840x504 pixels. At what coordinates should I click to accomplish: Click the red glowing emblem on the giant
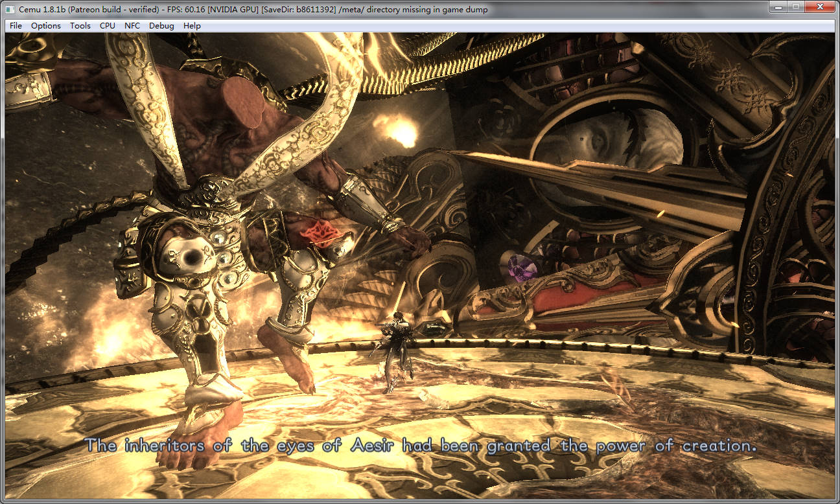322,231
